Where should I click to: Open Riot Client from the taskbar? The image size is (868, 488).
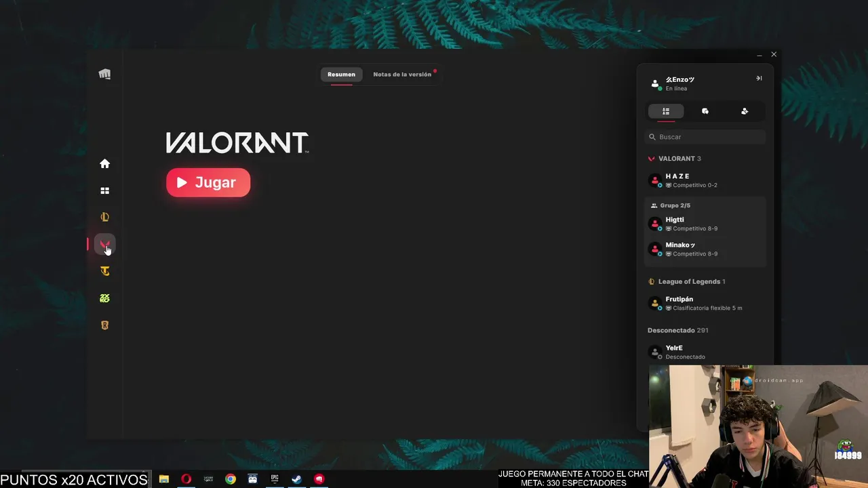tap(319, 479)
